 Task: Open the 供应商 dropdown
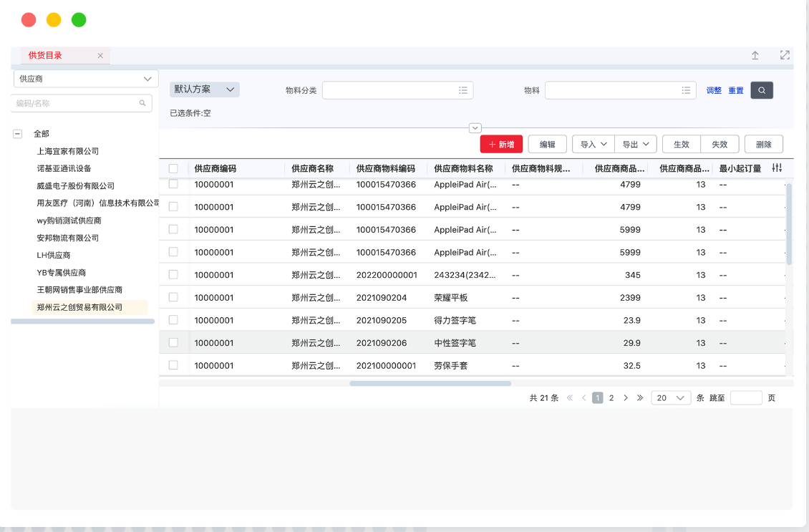[86, 79]
